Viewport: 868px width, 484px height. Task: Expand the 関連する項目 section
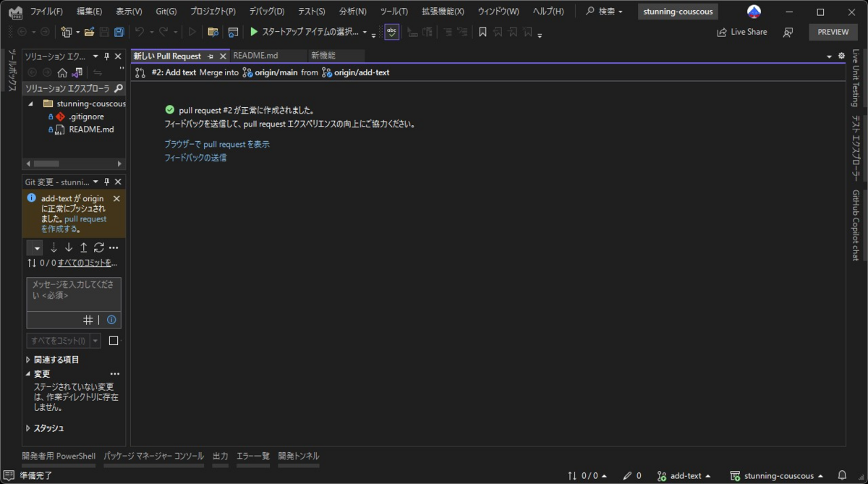(x=28, y=360)
